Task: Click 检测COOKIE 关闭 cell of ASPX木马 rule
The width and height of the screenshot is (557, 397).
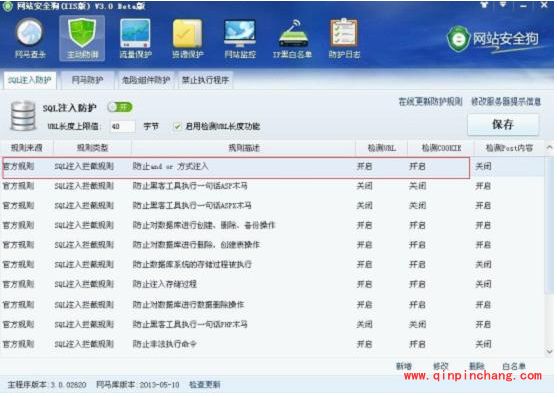Action: point(417,206)
